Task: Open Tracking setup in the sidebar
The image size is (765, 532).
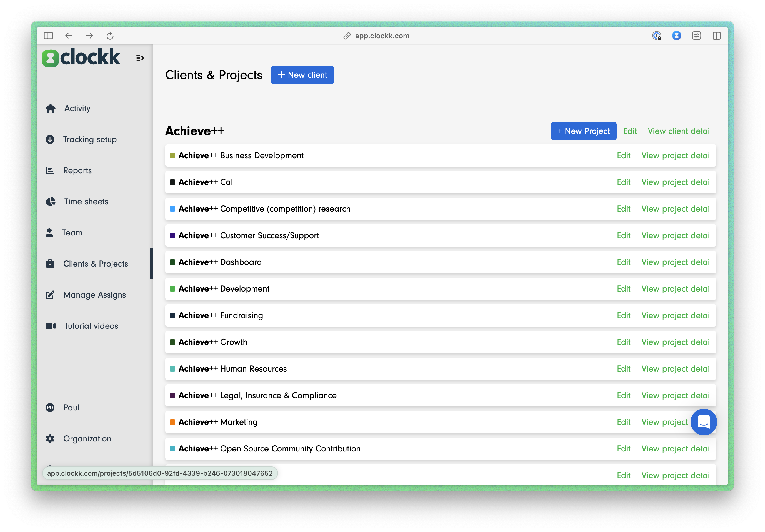Action: coord(90,139)
